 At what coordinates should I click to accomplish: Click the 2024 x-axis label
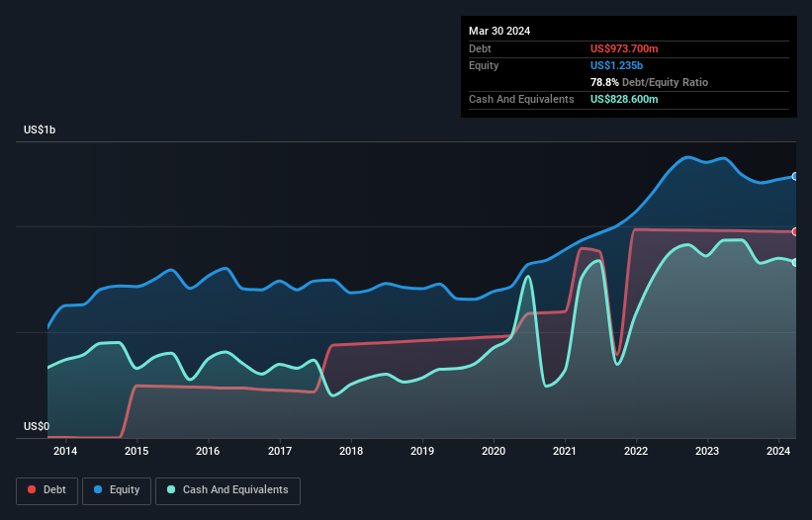(778, 451)
